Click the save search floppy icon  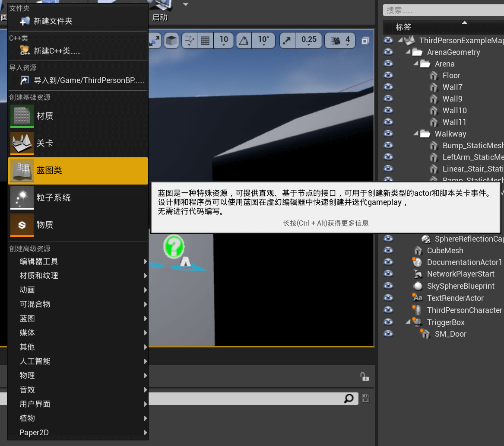365,398
